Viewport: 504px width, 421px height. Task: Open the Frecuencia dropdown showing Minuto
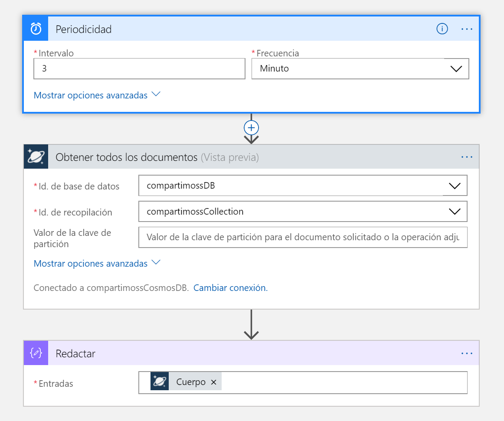pyautogui.click(x=456, y=69)
